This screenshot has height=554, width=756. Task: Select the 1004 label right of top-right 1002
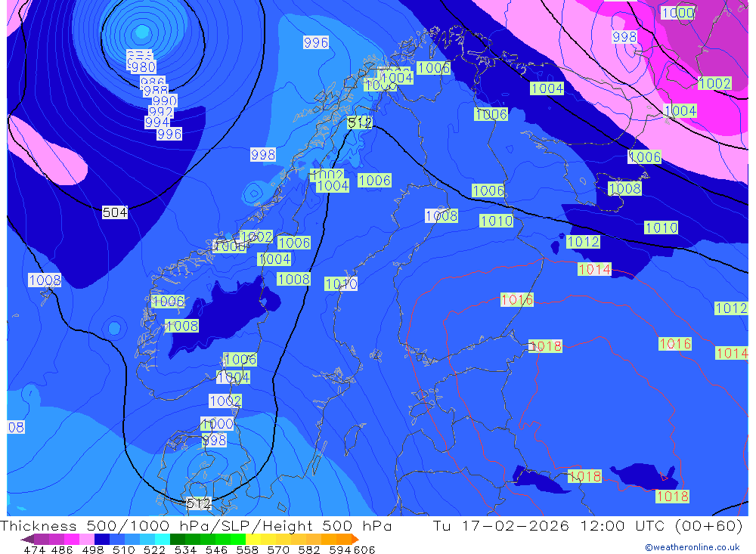point(680,111)
